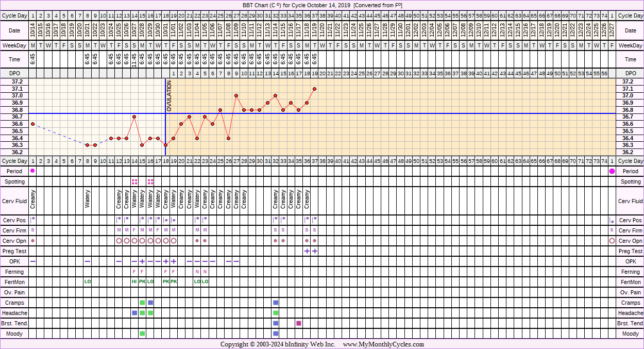Screen dimensions: 644x349
Task: Select the spotting marker on cycle day 16
Action: (150, 181)
